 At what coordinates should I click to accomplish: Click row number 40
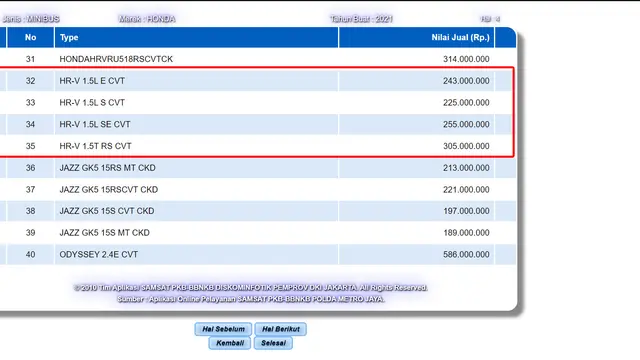[x=31, y=254]
